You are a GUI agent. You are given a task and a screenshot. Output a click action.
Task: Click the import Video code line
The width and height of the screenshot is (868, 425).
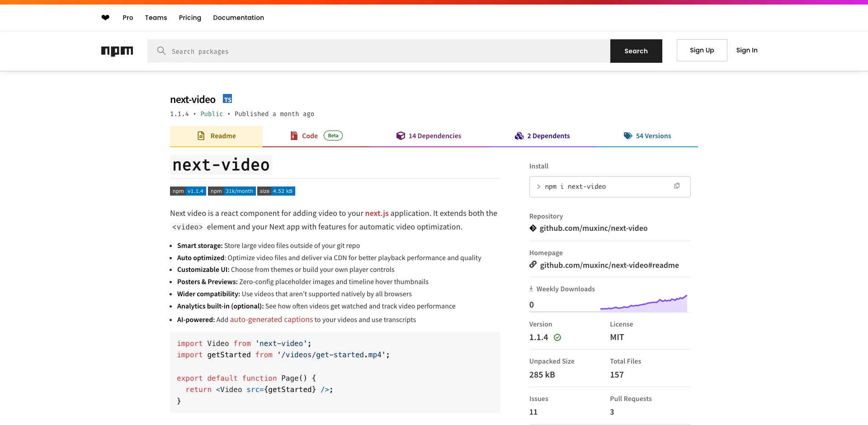point(244,343)
